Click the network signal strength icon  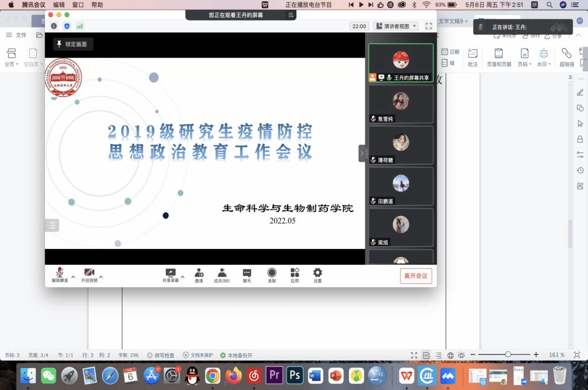point(80,26)
